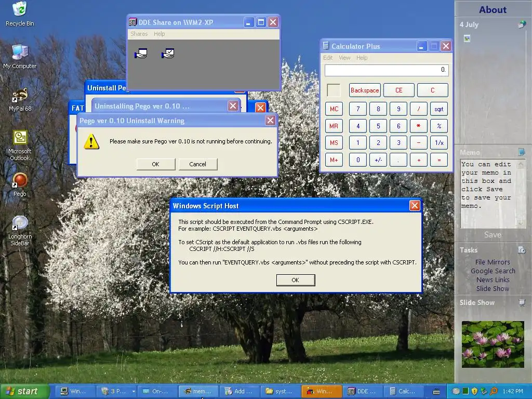Click the percent key in Calculator
Image resolution: width=532 pixels, height=399 pixels.
click(x=439, y=126)
